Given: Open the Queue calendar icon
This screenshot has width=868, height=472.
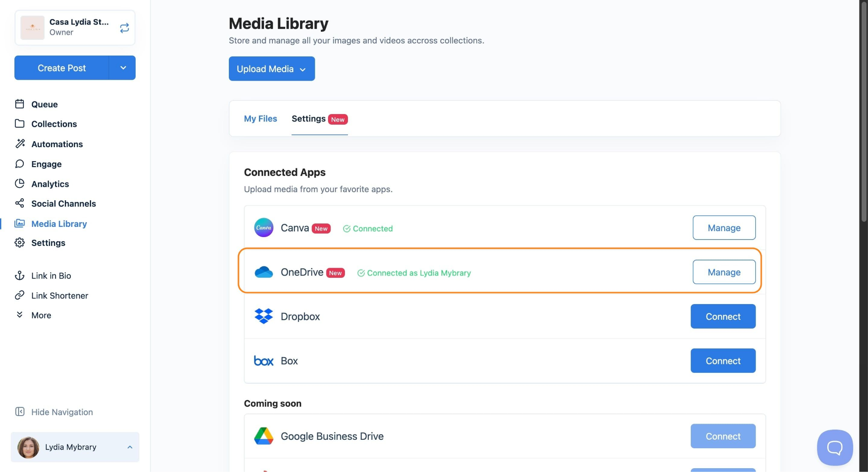Looking at the screenshot, I should pos(19,104).
